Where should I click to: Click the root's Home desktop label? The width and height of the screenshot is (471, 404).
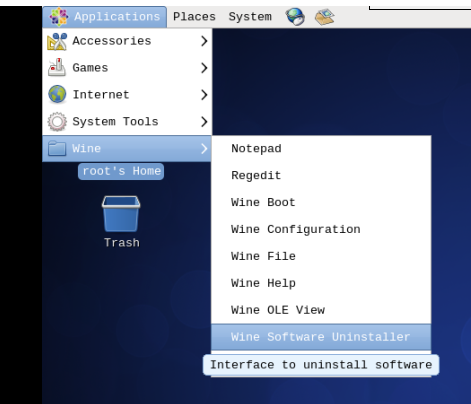coord(121,171)
